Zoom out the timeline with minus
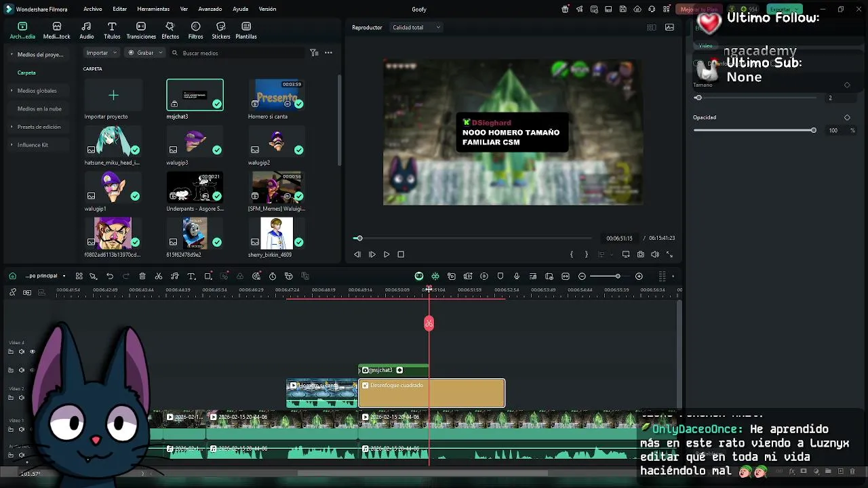Screen dimensions: 868x488 click(582, 277)
